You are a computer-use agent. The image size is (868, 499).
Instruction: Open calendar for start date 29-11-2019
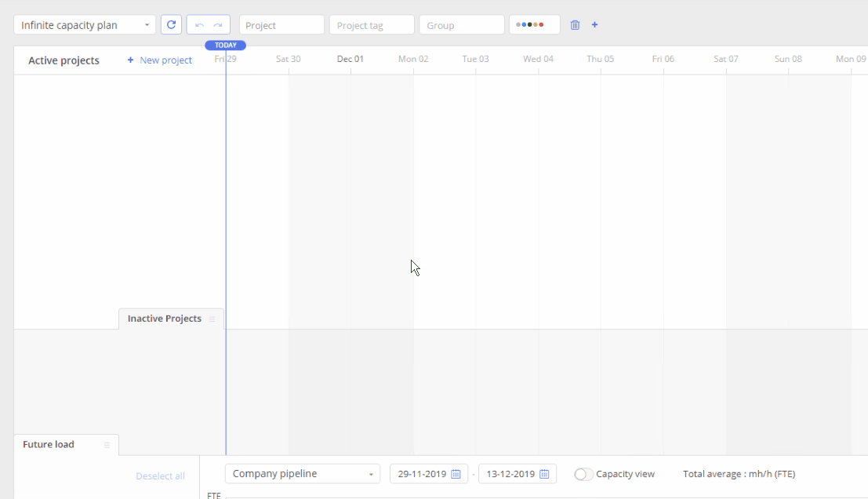tap(456, 474)
